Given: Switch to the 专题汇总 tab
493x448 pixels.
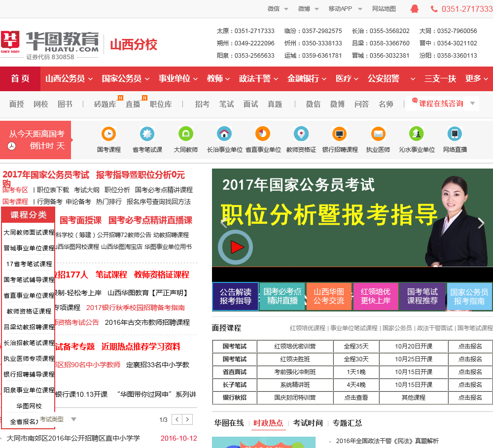Looking at the screenshot, I should (347, 423).
